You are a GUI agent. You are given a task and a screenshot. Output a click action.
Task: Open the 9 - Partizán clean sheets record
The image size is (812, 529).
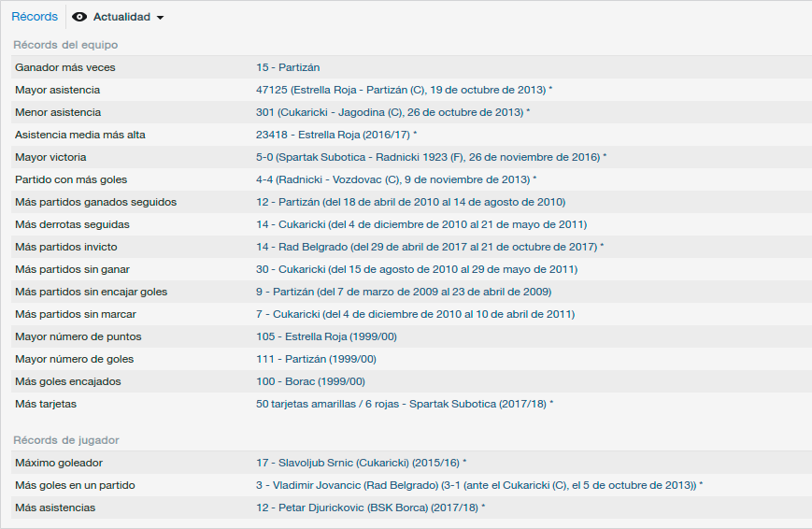coord(404,292)
